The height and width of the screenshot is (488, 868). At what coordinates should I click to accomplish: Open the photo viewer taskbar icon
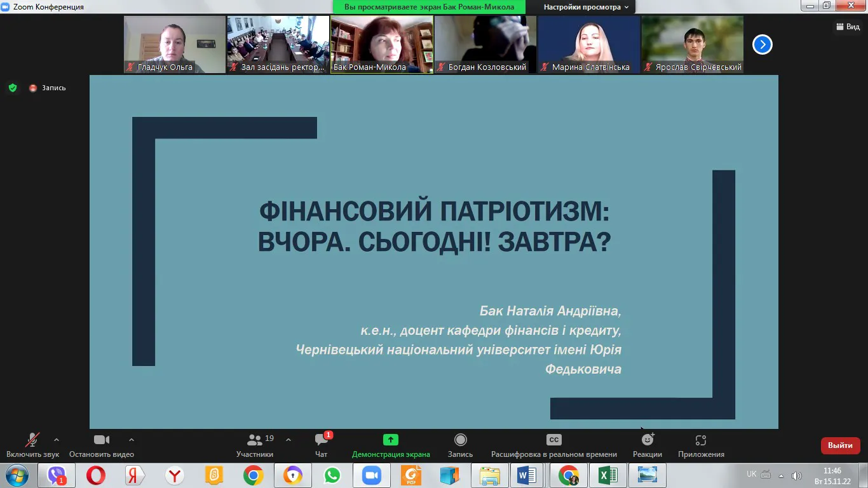tap(647, 475)
